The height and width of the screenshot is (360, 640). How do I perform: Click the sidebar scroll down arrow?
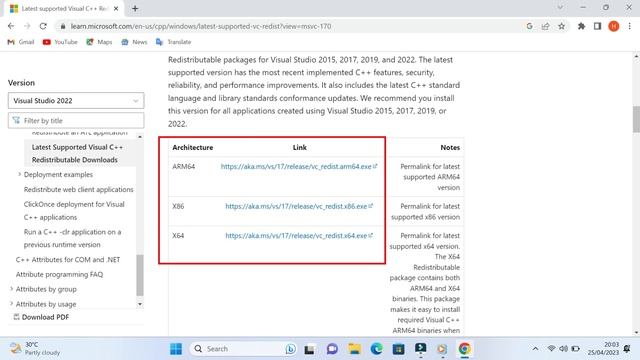pos(140,304)
